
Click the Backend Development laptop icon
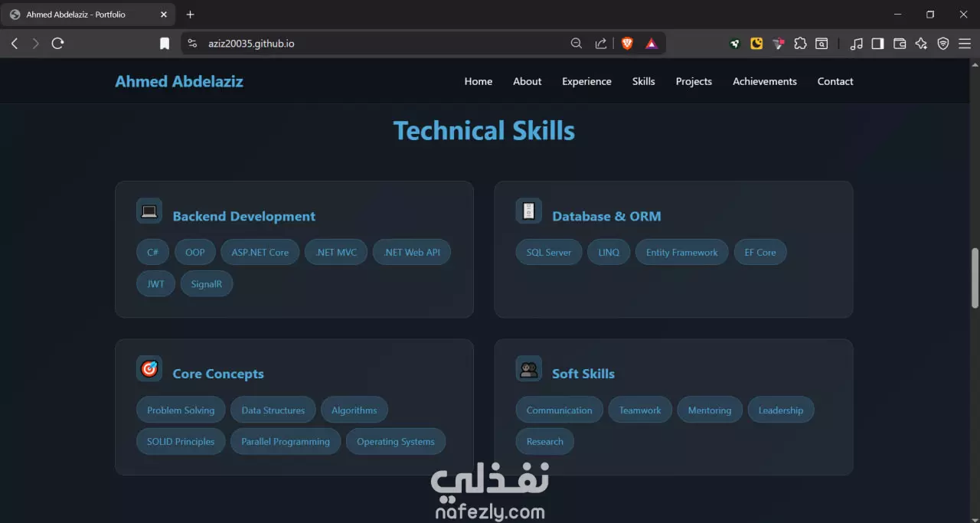[149, 211]
